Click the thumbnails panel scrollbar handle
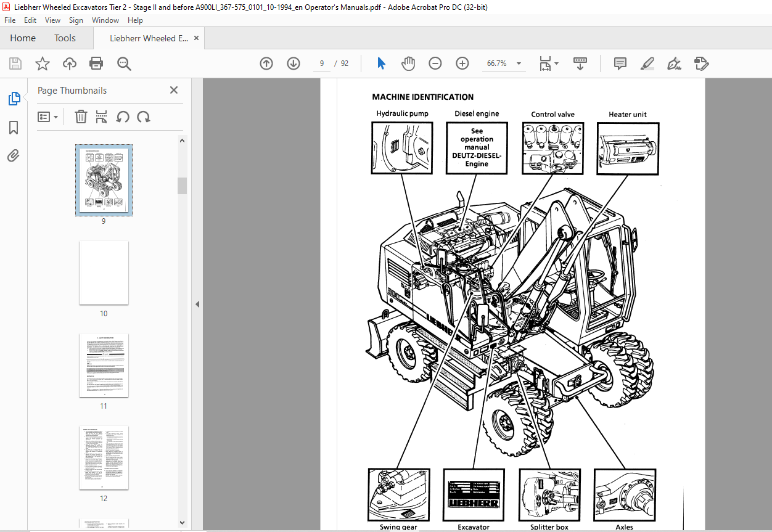The height and width of the screenshot is (532, 772). (x=182, y=186)
